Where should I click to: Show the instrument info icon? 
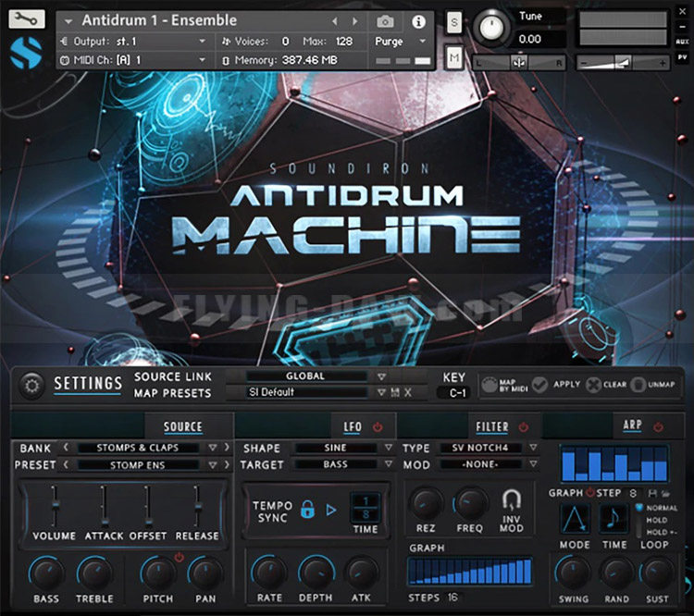point(418,21)
